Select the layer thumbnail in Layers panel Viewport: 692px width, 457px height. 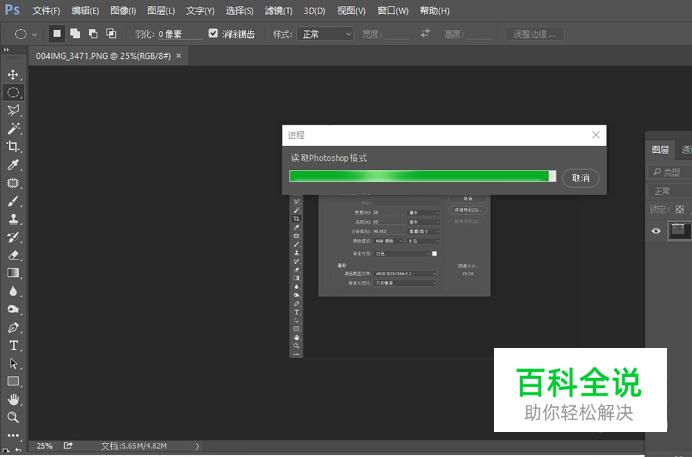pos(680,231)
